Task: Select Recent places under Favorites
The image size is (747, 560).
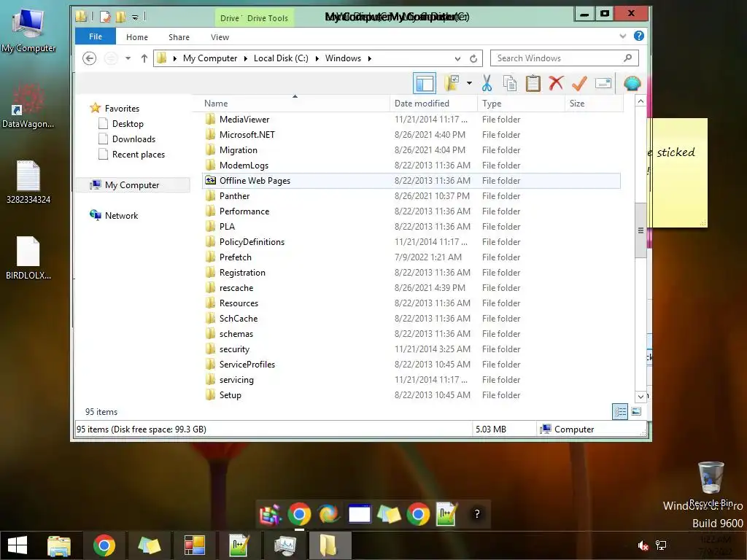Action: (138, 155)
